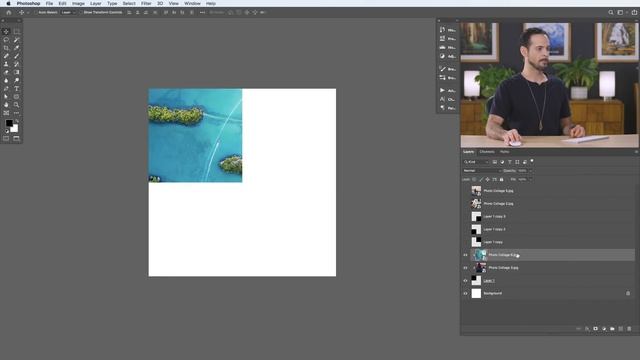The width and height of the screenshot is (640, 360).
Task: Switch to the Channels tab
Action: 487,152
